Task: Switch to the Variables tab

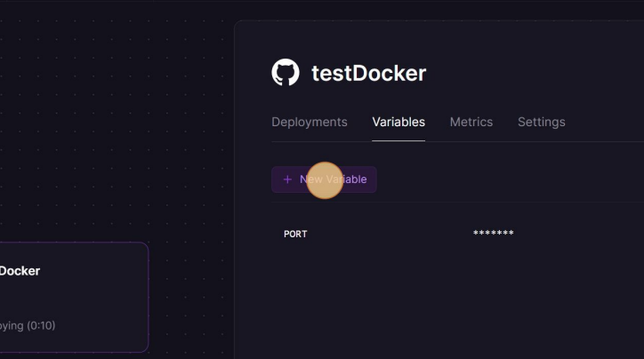Action: pos(398,122)
